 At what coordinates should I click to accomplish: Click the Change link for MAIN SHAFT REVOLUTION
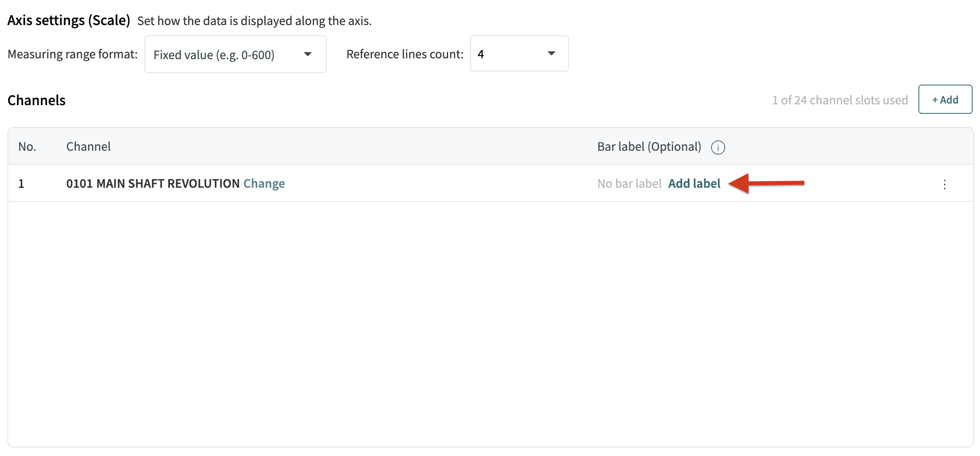264,184
